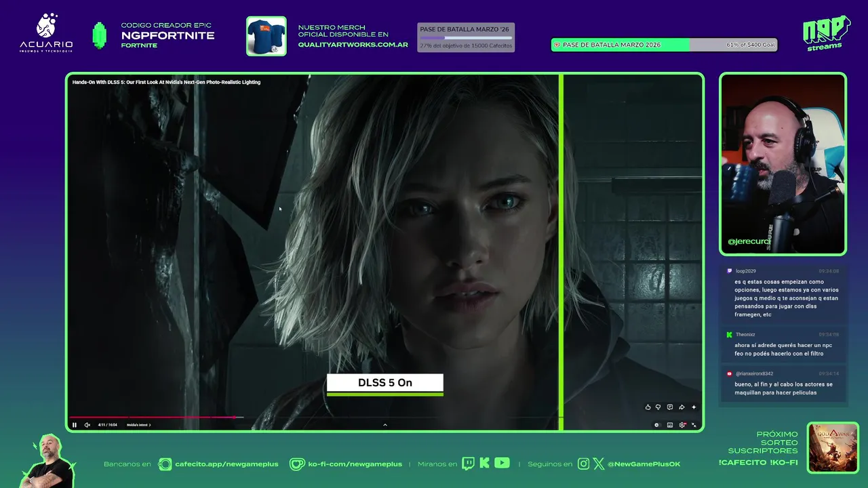868x488 pixels.
Task: Click the @jerecurci handle on webcam
Action: coord(749,241)
